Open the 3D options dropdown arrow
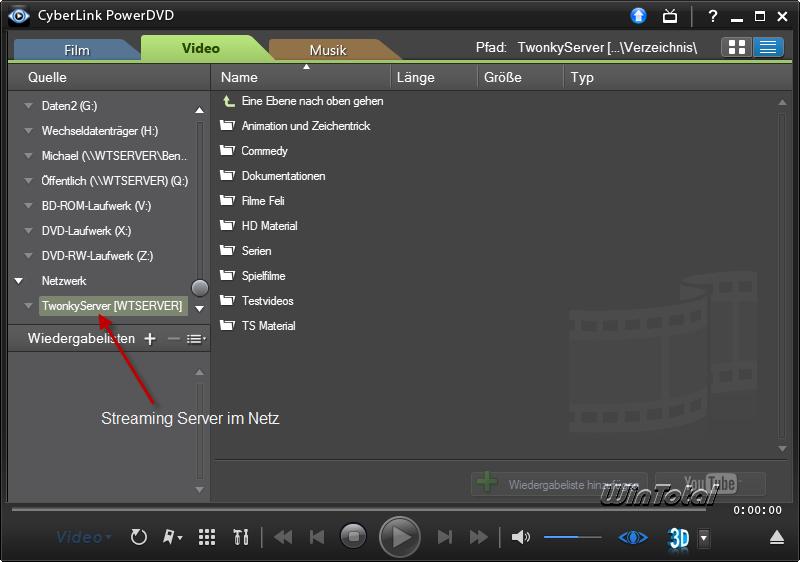 [704, 538]
